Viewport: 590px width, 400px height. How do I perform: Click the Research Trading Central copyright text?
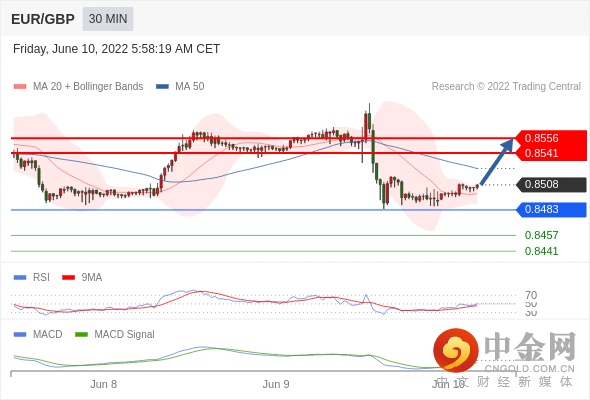[506, 87]
